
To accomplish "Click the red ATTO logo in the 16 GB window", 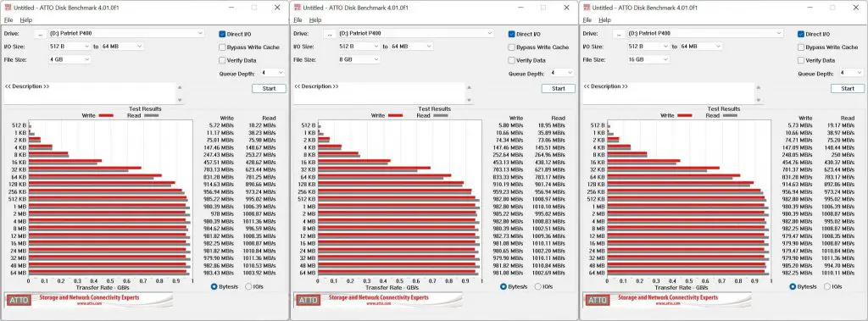I will [597, 300].
